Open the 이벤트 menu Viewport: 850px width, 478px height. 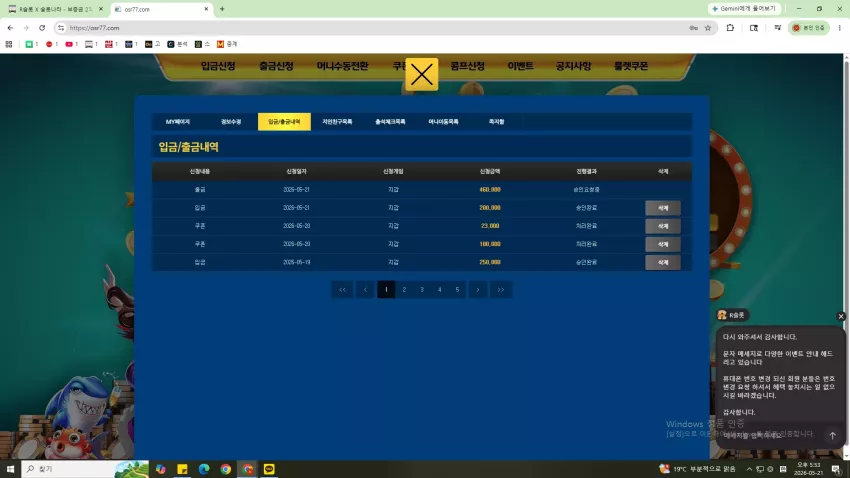tap(520, 66)
